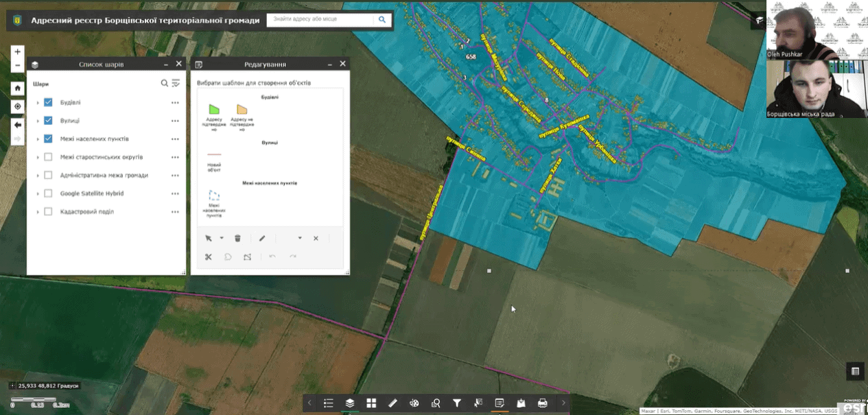Click the address search input field

(319, 19)
